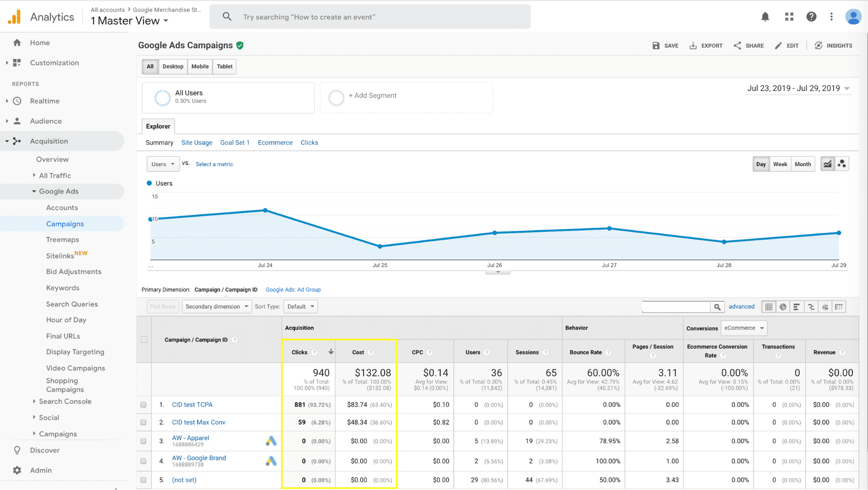
Task: Check the AW - Apparel row checkbox
Action: pos(143,441)
